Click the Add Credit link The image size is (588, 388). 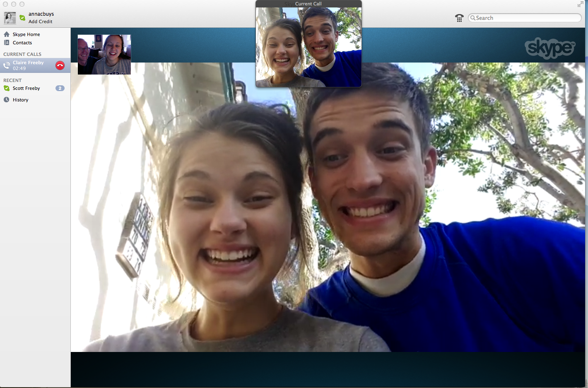(41, 22)
